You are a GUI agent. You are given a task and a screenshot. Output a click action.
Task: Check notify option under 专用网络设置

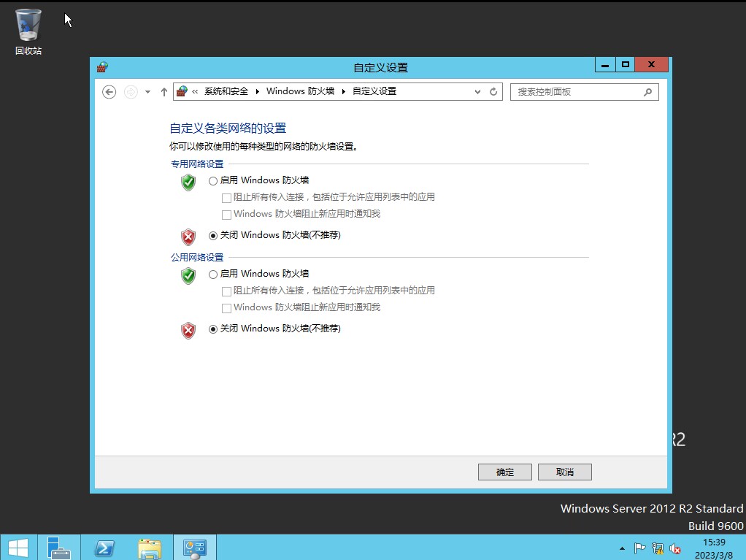(x=226, y=215)
